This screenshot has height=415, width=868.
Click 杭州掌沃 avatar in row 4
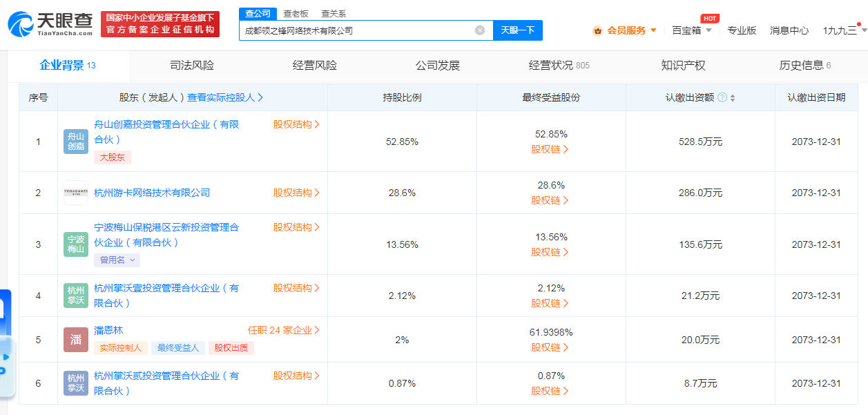(x=76, y=296)
